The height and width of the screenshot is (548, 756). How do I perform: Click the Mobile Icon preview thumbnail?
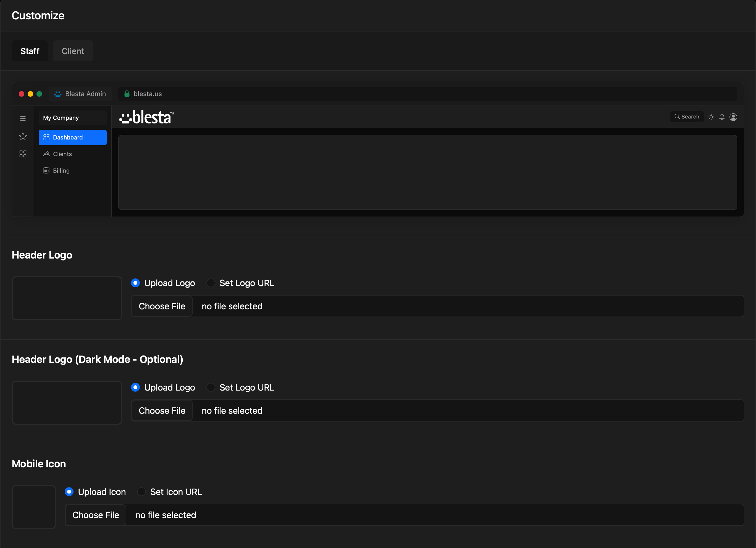34,507
